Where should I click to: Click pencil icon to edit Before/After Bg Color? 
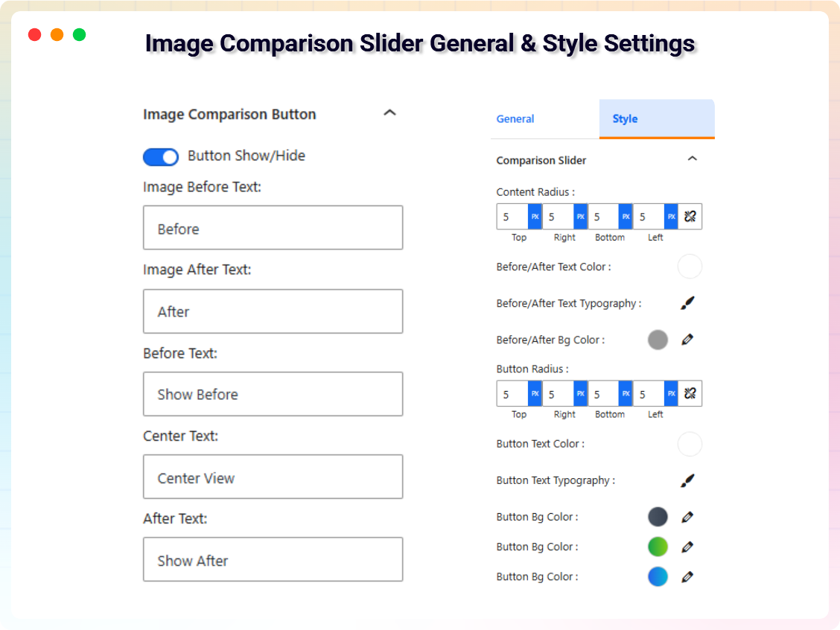tap(687, 340)
